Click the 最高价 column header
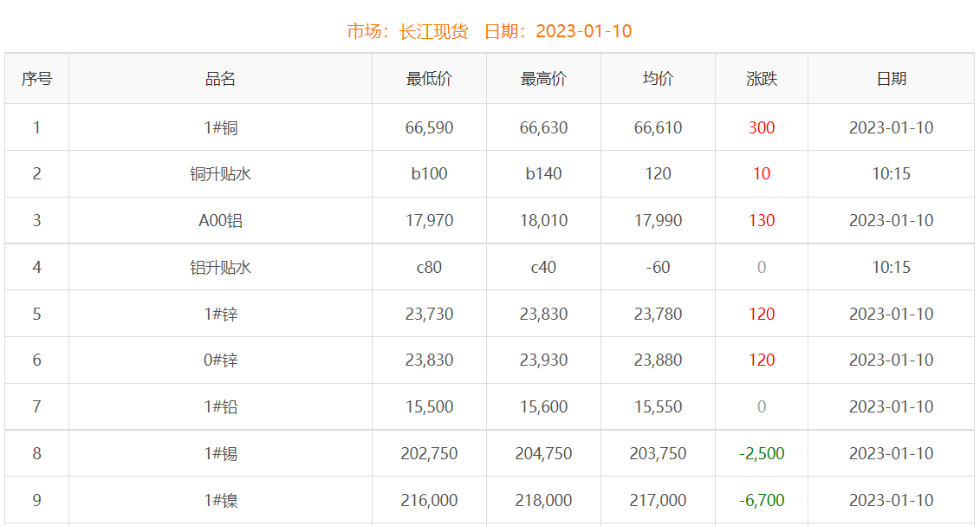This screenshot has height=526, width=980. (x=542, y=78)
